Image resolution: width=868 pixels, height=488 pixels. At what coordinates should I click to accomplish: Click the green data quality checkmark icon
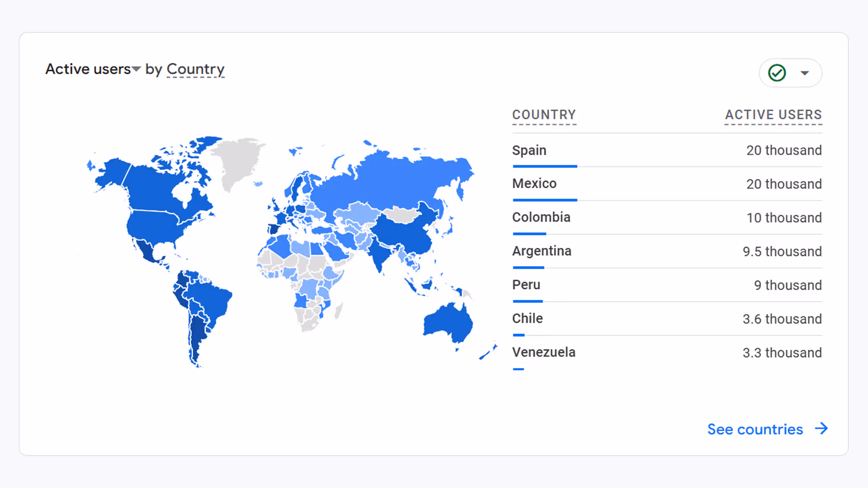[x=776, y=73]
